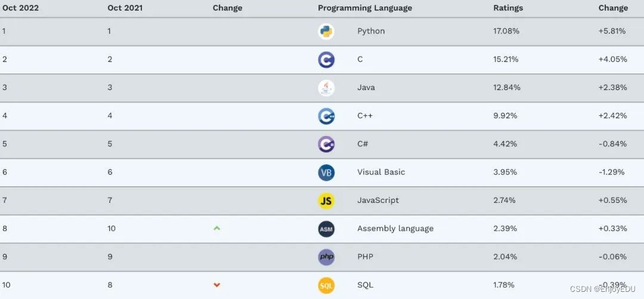644x299 pixels.
Task: Click the Python language name
Action: 371,31
